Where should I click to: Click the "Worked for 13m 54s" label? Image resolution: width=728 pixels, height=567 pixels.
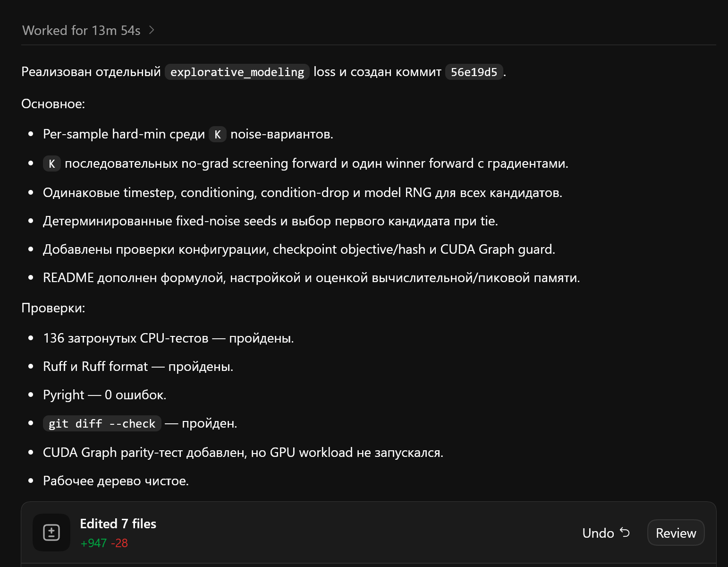click(81, 30)
